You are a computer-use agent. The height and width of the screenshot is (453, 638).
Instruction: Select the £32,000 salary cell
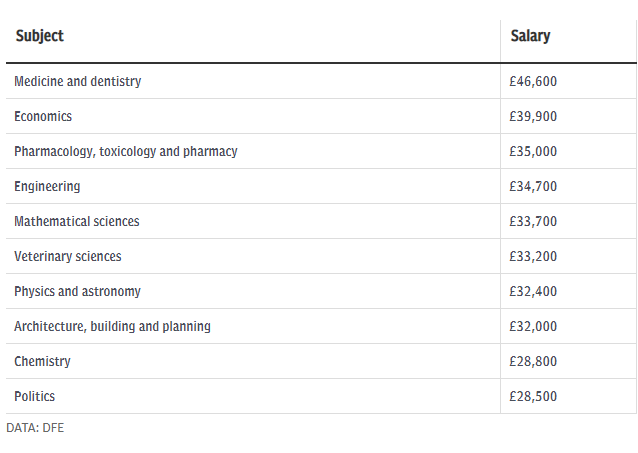533,326
